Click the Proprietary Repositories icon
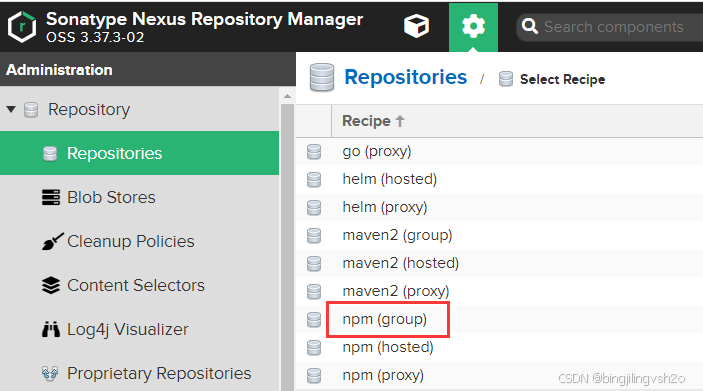703x391 pixels. click(50, 373)
